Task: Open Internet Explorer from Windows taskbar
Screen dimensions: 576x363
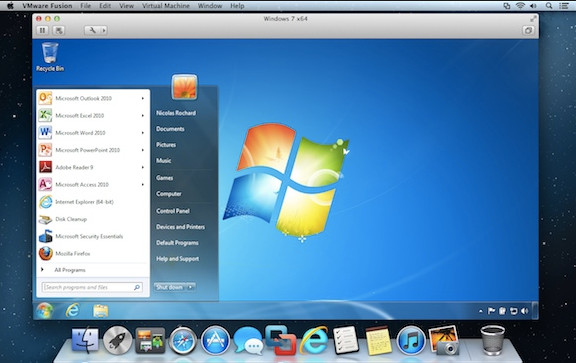Action: tap(72, 311)
